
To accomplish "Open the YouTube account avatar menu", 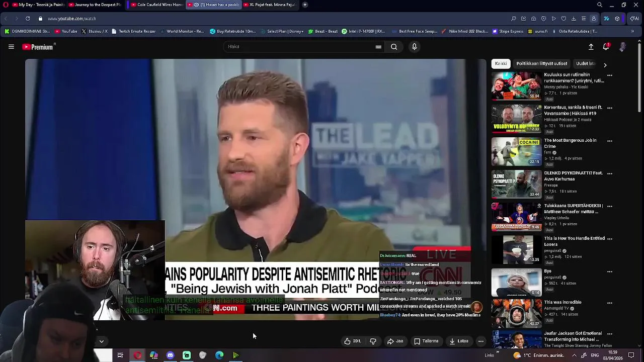I will [622, 47].
